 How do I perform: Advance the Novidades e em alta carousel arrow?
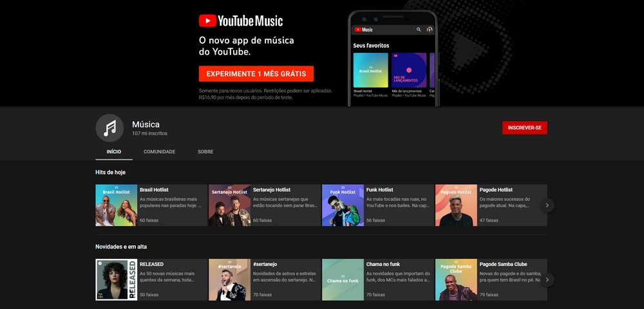click(547, 280)
